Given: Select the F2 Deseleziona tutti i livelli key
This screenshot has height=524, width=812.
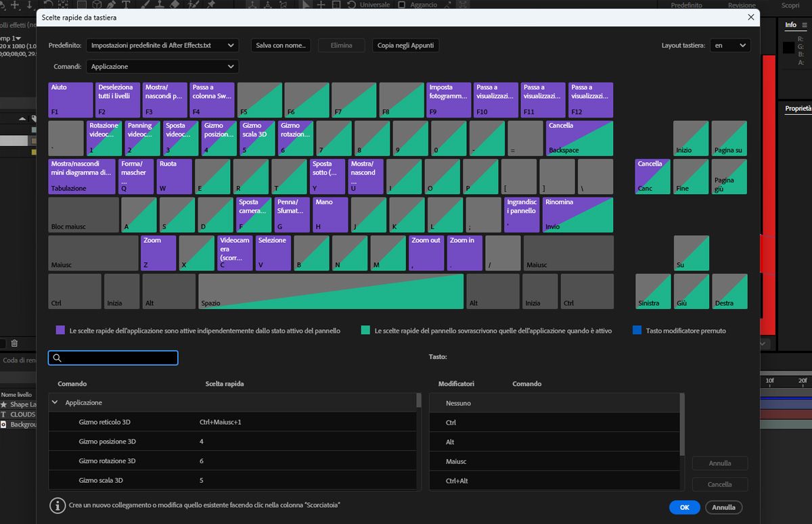Looking at the screenshot, I should (118, 100).
